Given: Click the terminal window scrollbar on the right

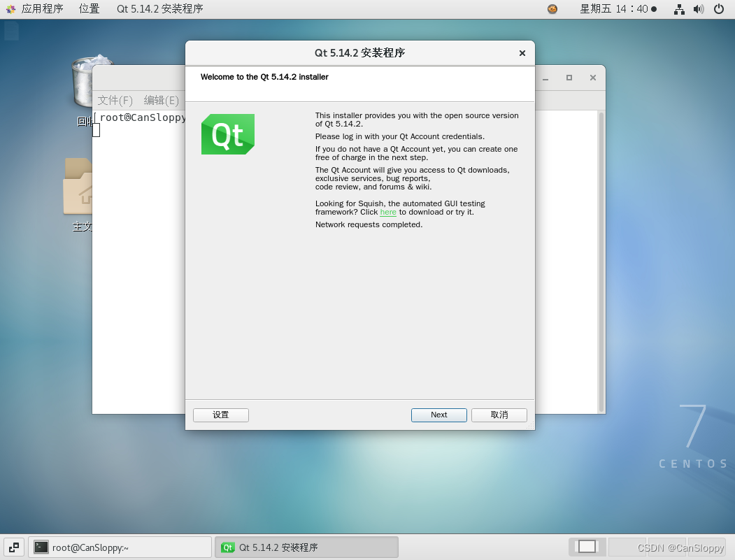Looking at the screenshot, I should point(600,245).
